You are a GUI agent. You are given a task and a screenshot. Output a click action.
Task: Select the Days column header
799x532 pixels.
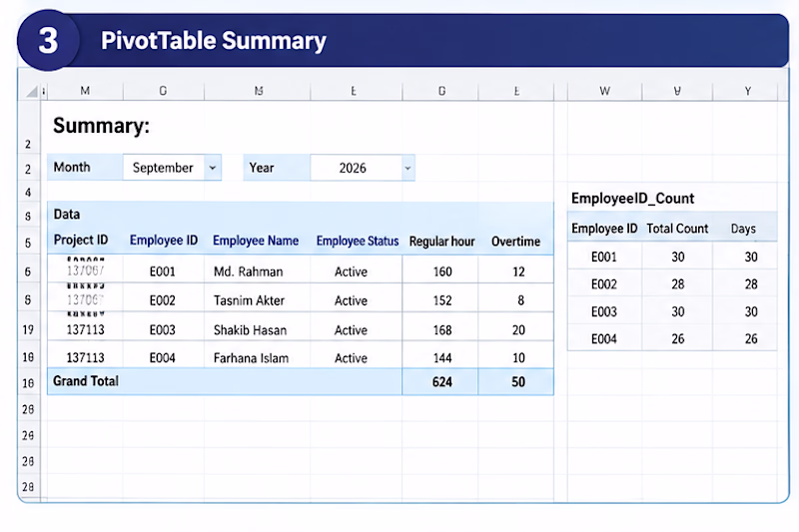[x=743, y=229]
